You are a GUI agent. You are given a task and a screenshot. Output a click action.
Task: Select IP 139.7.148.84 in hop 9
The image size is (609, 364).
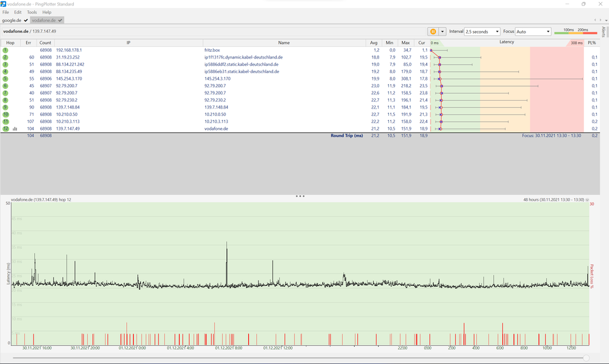pyautogui.click(x=68, y=107)
